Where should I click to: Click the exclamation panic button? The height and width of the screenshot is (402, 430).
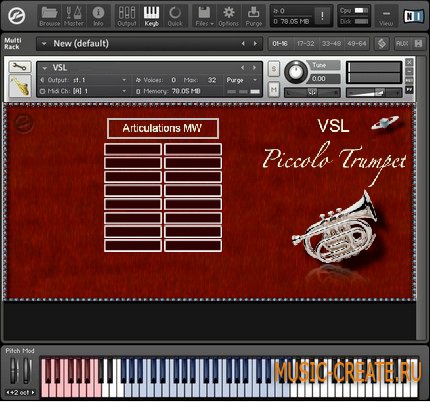coord(322,16)
